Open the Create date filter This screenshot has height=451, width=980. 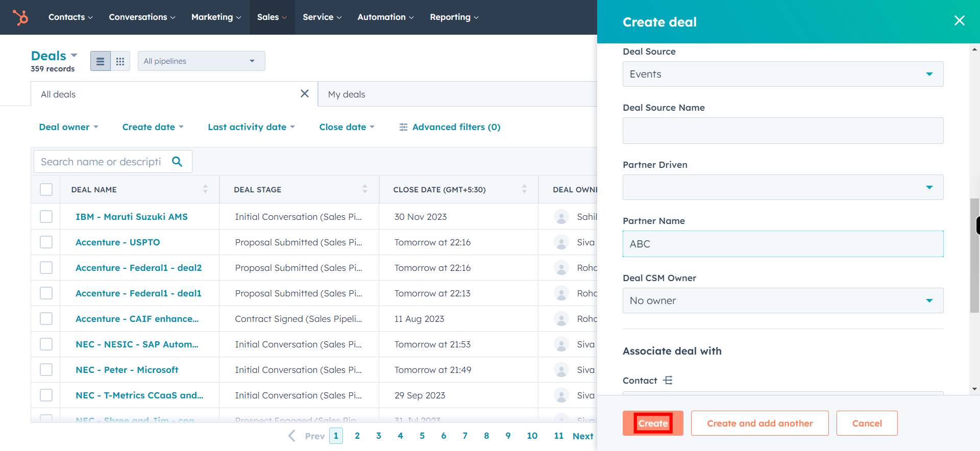click(x=153, y=127)
